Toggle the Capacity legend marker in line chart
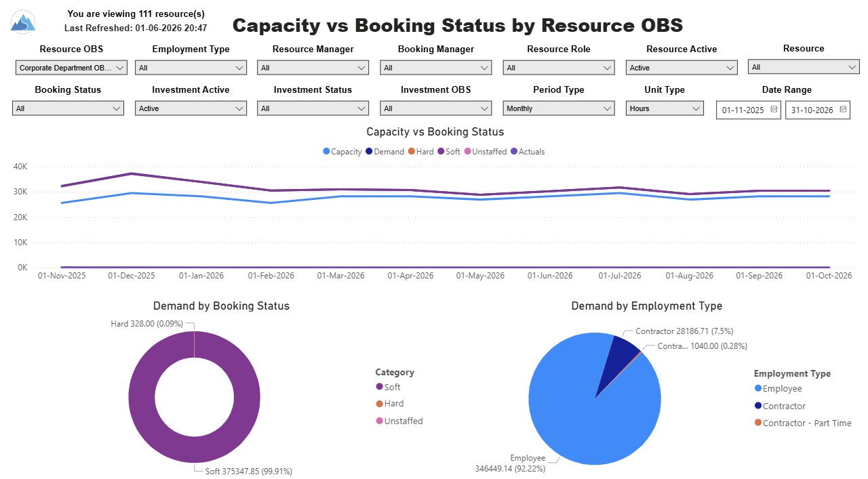868x479 pixels. 327,152
